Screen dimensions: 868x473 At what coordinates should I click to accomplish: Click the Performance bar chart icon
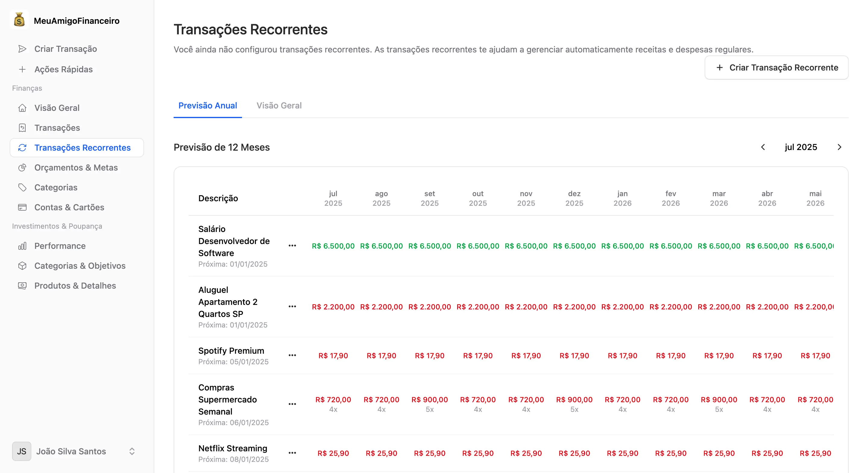coord(22,246)
